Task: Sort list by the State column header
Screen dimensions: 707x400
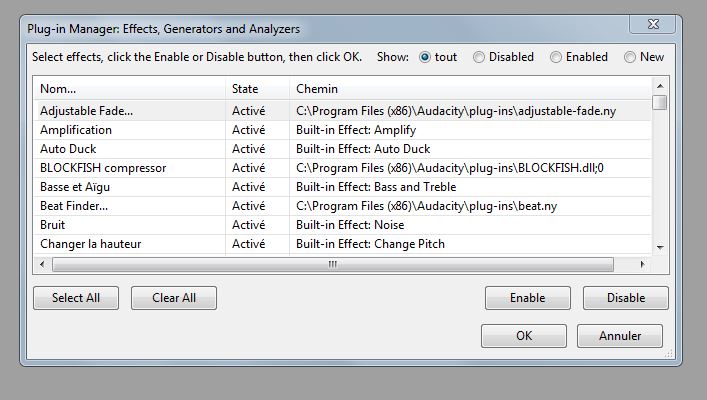Action: click(257, 89)
